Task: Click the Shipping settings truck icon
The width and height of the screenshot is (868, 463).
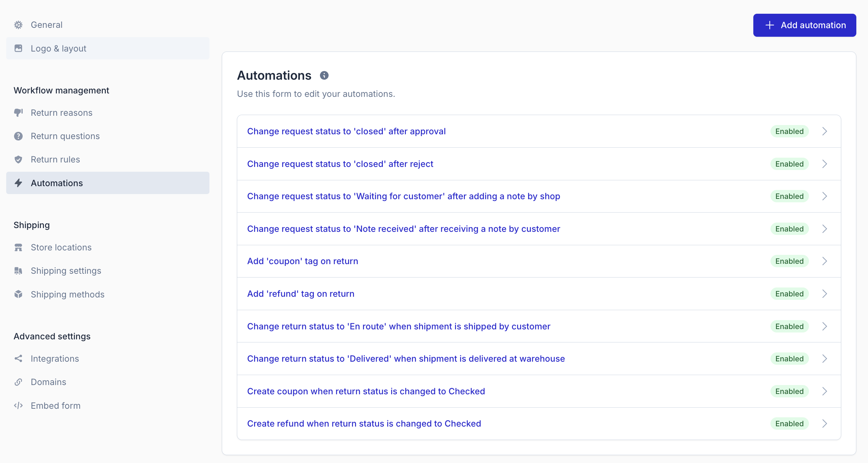Action: point(19,271)
